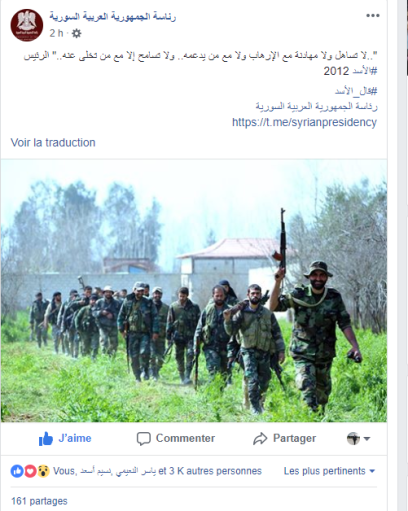
Task: View the 161 partages share count
Action: (39, 501)
